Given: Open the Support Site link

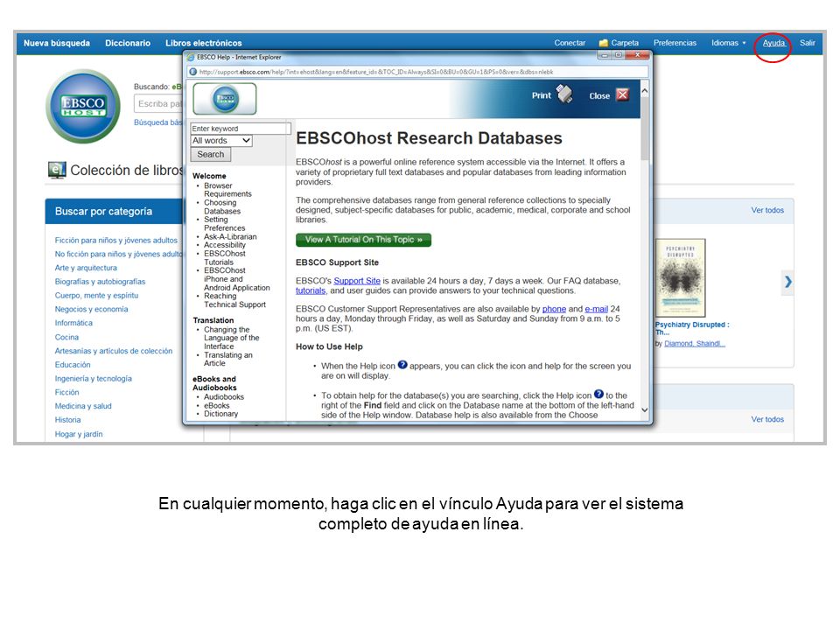Looking at the screenshot, I should point(357,281).
